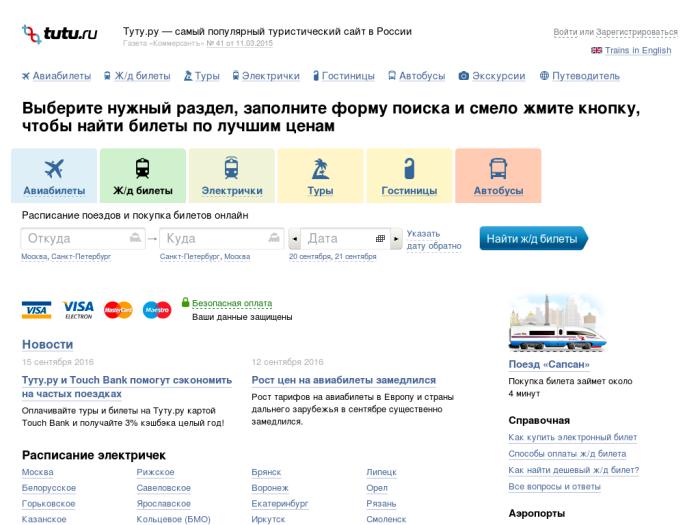The height and width of the screenshot is (525, 700).
Task: Click the tutu.ru logo
Action: coord(60,35)
